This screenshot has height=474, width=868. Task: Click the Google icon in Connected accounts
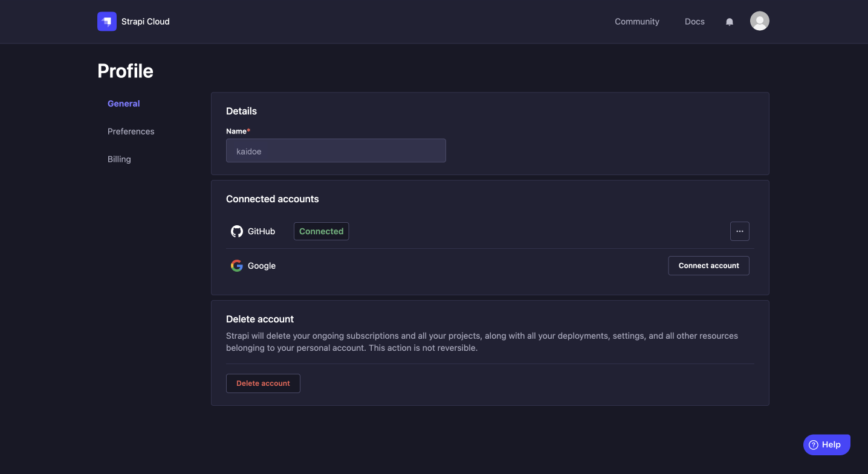(x=236, y=265)
